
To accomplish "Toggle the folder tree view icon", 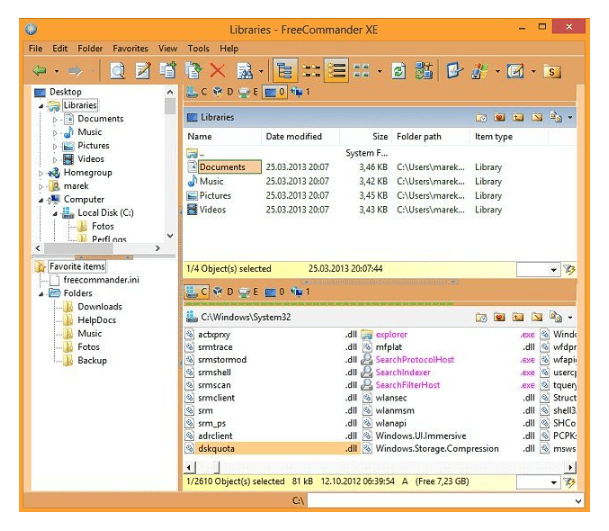I will point(285,71).
